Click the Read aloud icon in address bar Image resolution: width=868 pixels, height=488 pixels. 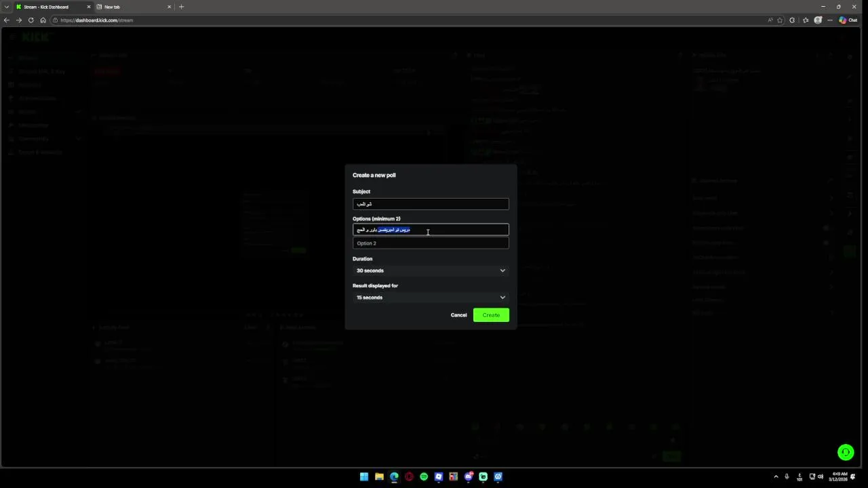tap(770, 20)
